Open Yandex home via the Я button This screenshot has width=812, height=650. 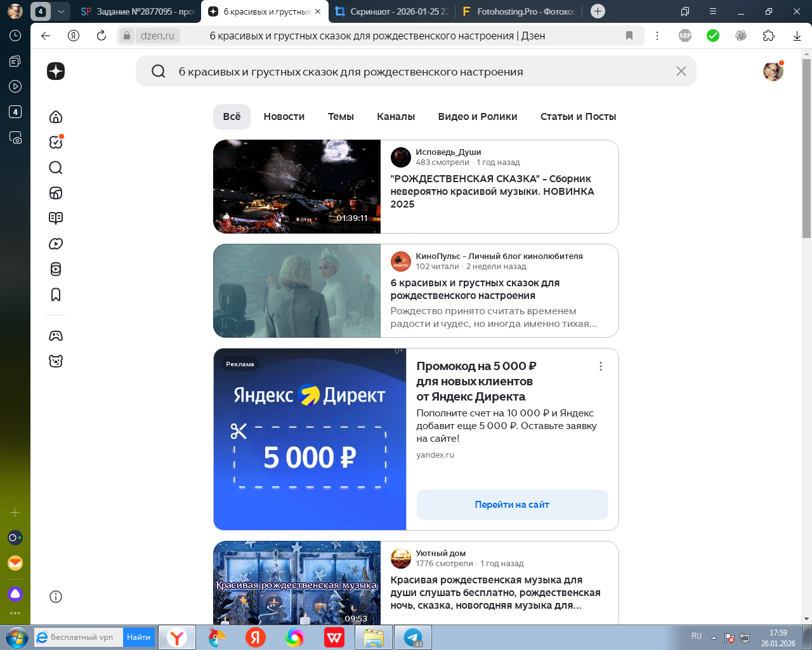pyautogui.click(x=74, y=36)
